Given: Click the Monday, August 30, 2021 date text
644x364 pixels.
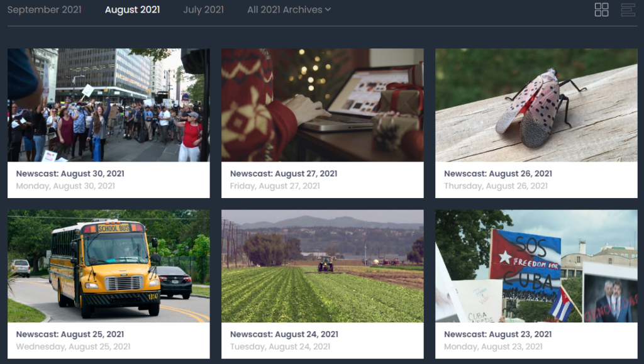Looking at the screenshot, I should [65, 186].
